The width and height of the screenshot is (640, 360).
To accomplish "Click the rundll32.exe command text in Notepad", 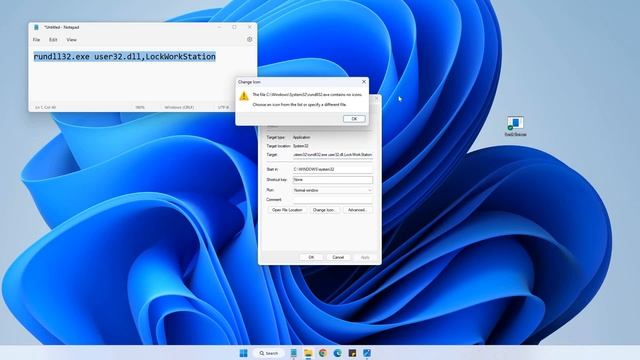I will tap(124, 57).
